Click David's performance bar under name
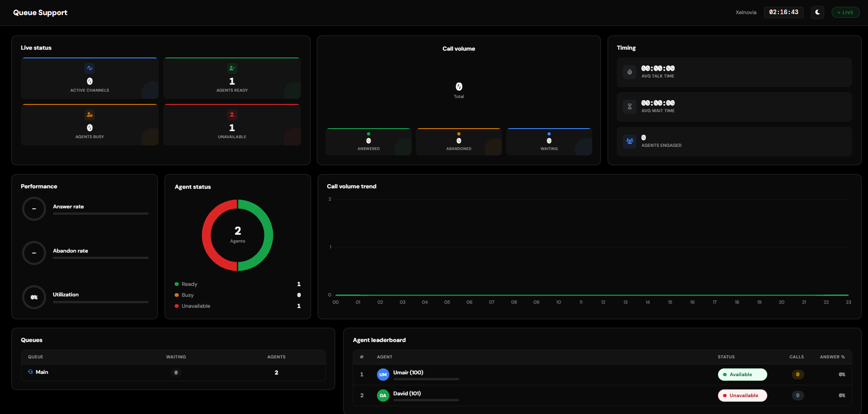 (426, 400)
